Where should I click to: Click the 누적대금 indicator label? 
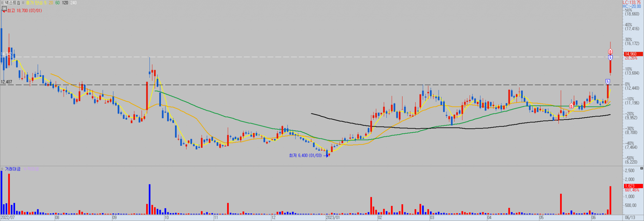point(31,169)
